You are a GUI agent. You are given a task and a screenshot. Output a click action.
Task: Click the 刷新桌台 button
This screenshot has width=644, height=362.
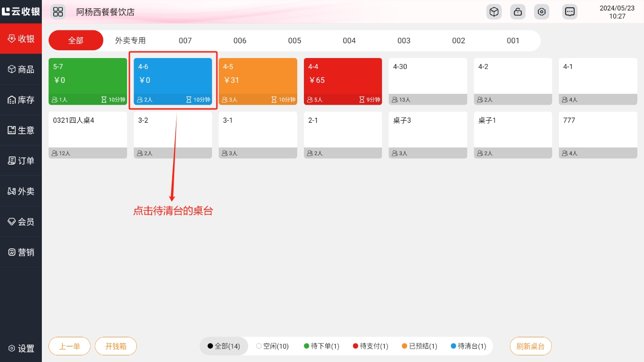530,346
